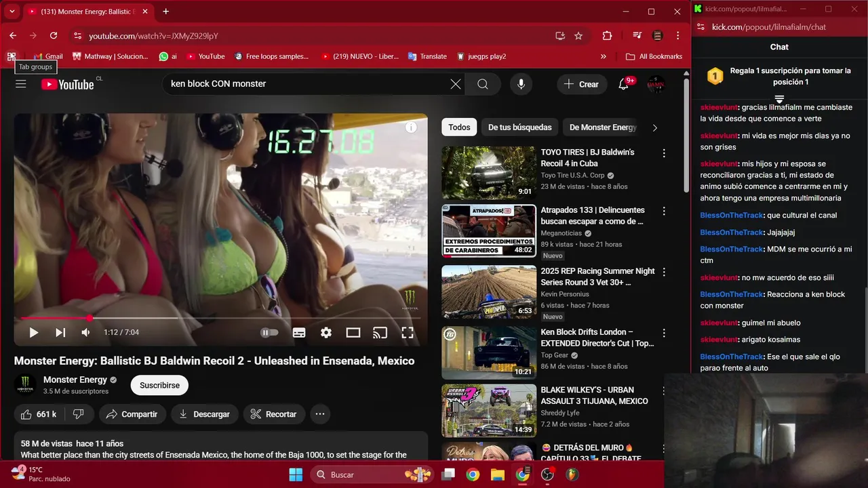Image resolution: width=868 pixels, height=488 pixels.
Task: Open YouTube notifications bell
Action: click(624, 84)
